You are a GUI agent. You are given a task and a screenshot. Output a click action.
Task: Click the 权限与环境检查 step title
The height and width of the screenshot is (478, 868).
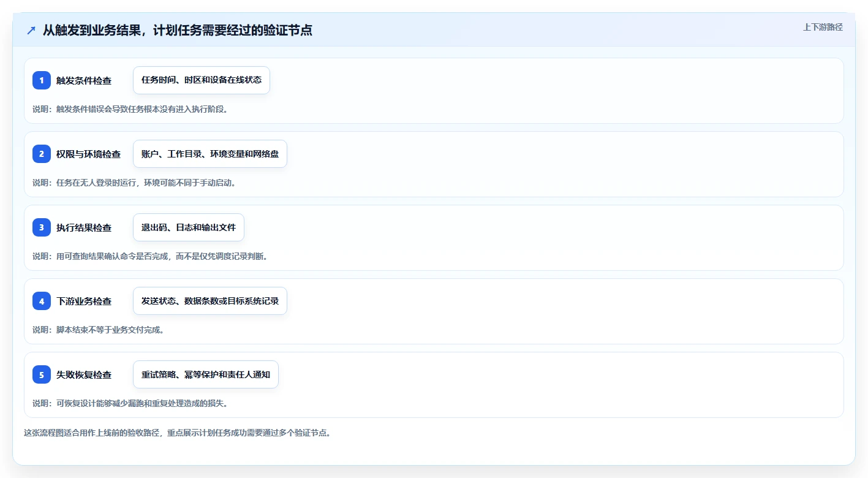coord(88,154)
